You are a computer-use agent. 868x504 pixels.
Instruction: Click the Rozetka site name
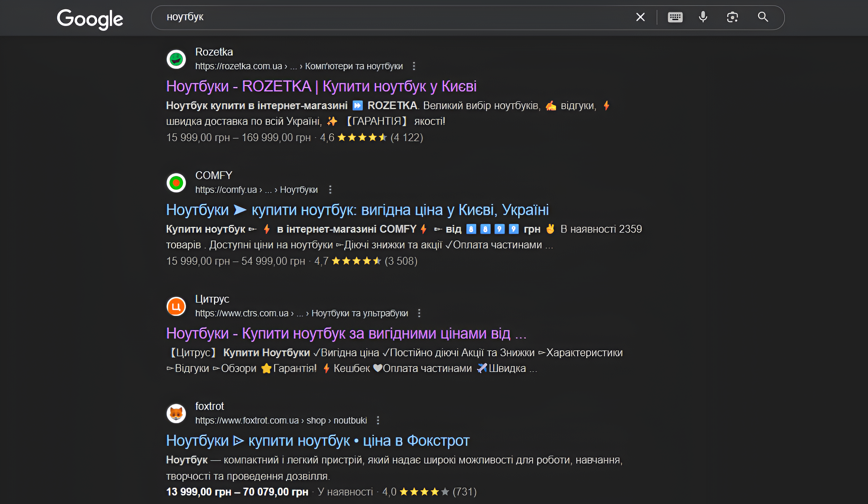214,52
